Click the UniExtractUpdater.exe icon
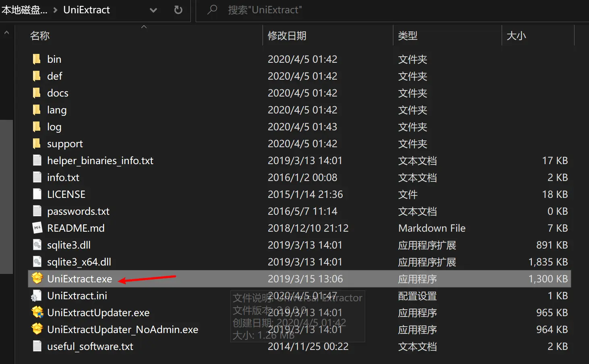Image resolution: width=589 pixels, height=364 pixels. click(x=37, y=312)
